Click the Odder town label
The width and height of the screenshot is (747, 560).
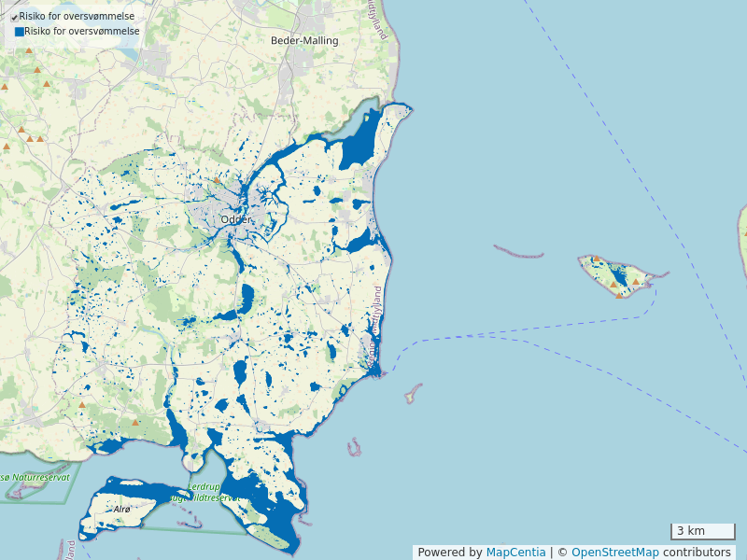(236, 219)
